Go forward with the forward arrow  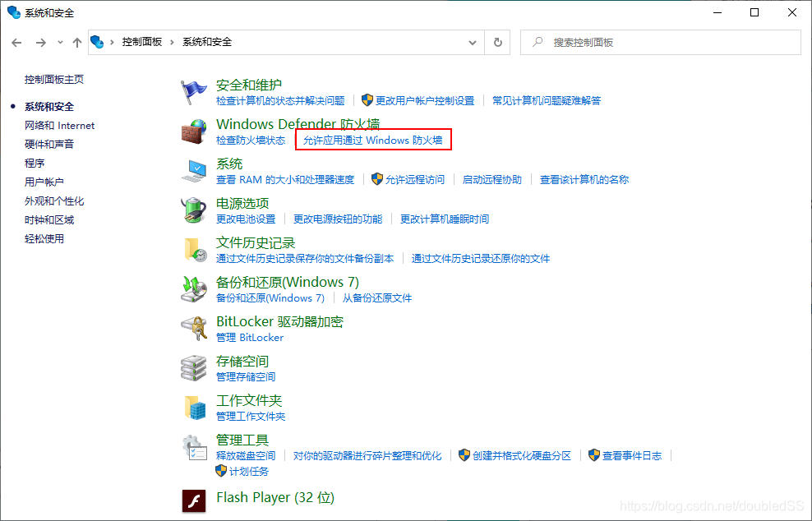coord(41,43)
